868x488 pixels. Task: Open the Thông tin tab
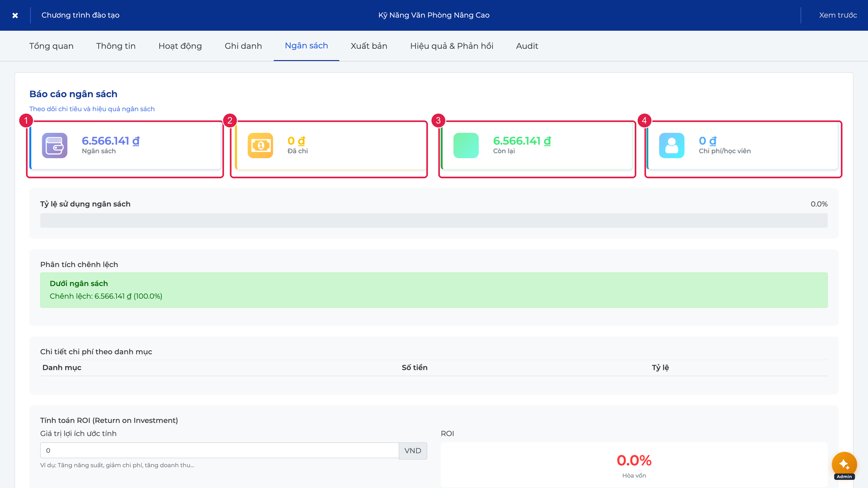[116, 46]
